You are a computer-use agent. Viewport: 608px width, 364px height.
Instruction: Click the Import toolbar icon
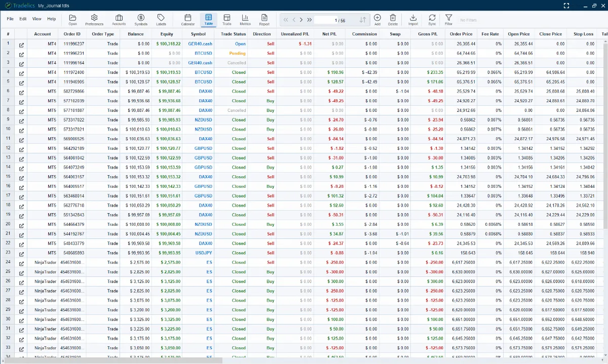click(x=413, y=20)
